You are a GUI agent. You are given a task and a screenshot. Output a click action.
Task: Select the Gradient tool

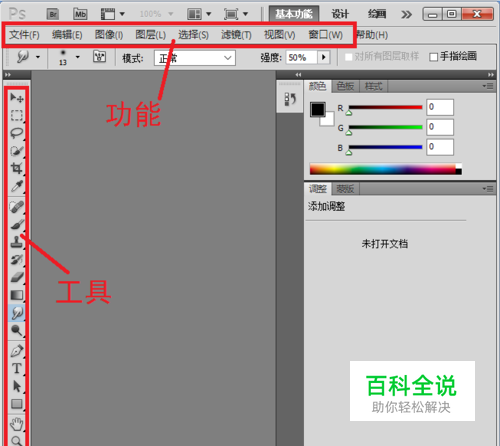[x=17, y=295]
